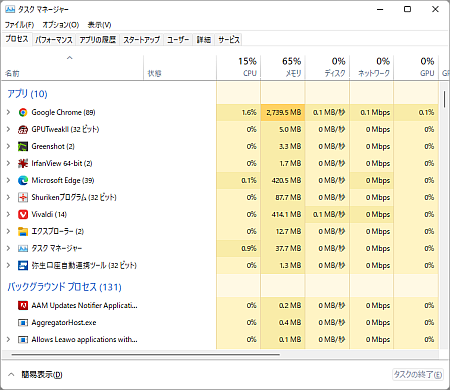
Task: Switch to the アプリの履歴 tab
Action: pos(97,40)
